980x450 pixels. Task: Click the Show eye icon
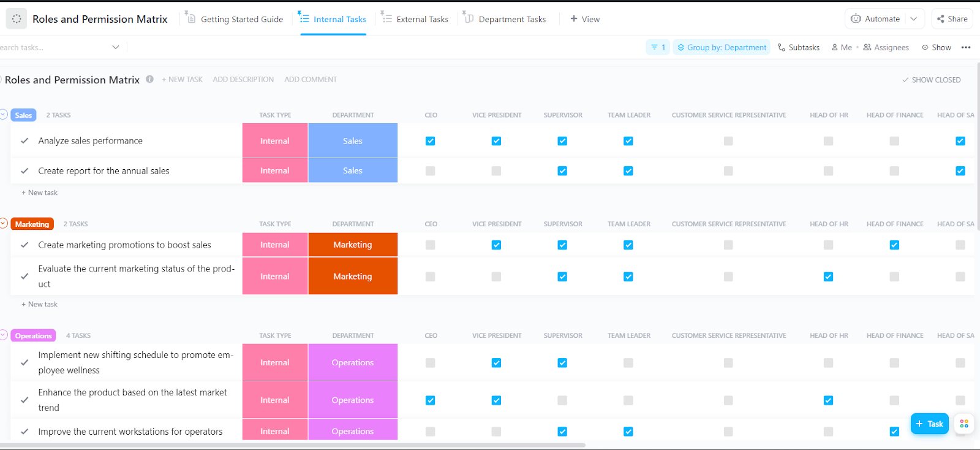point(925,47)
